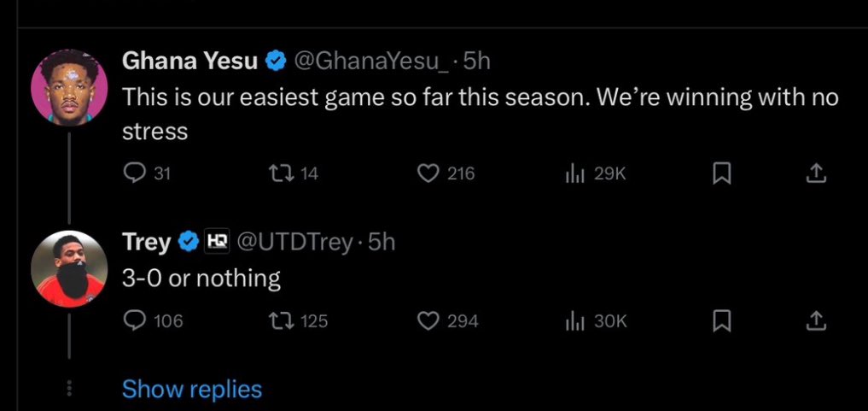Click the HQ affiliation badge next to Trey

coord(217,242)
